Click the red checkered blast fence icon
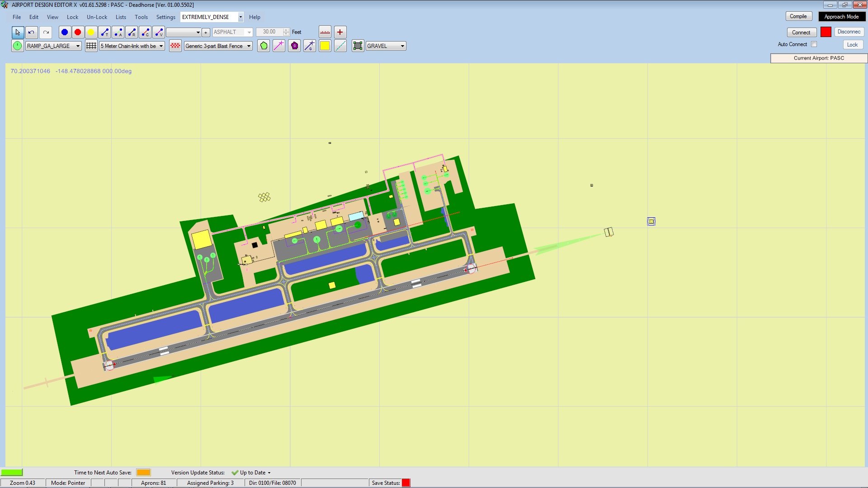The height and width of the screenshot is (488, 868). tap(175, 46)
